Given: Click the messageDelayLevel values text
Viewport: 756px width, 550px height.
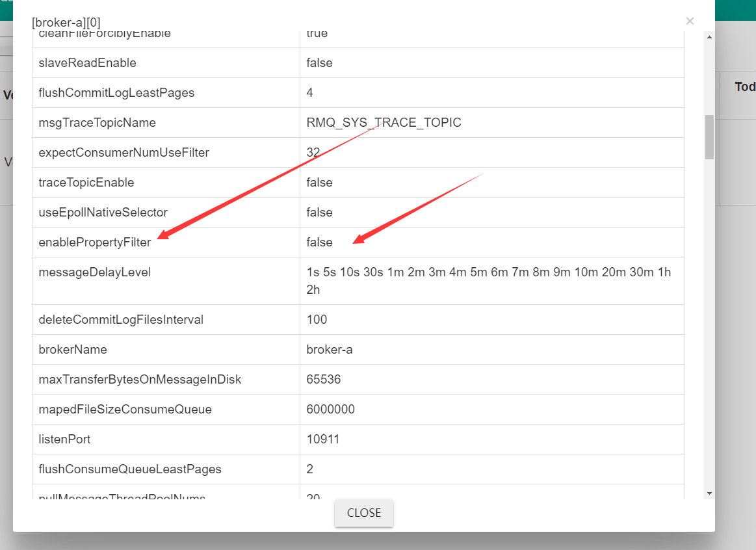Looking at the screenshot, I should (488, 272).
